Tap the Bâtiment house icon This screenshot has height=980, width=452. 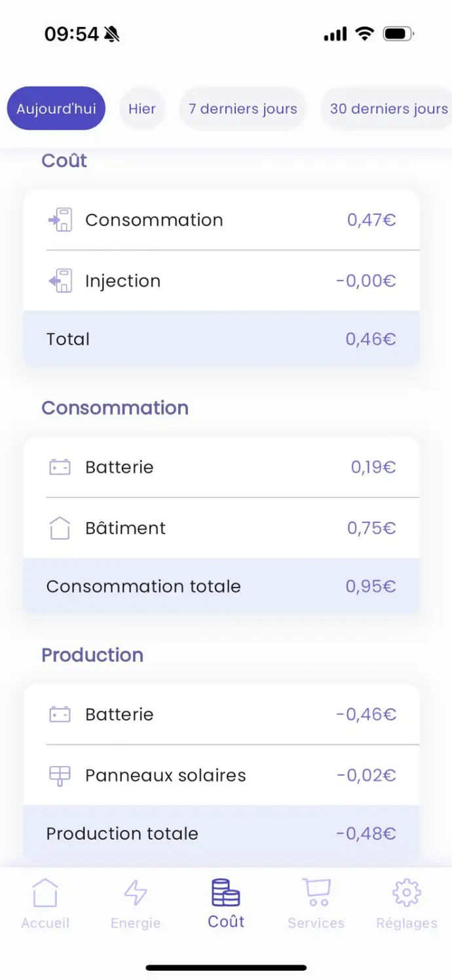(60, 528)
